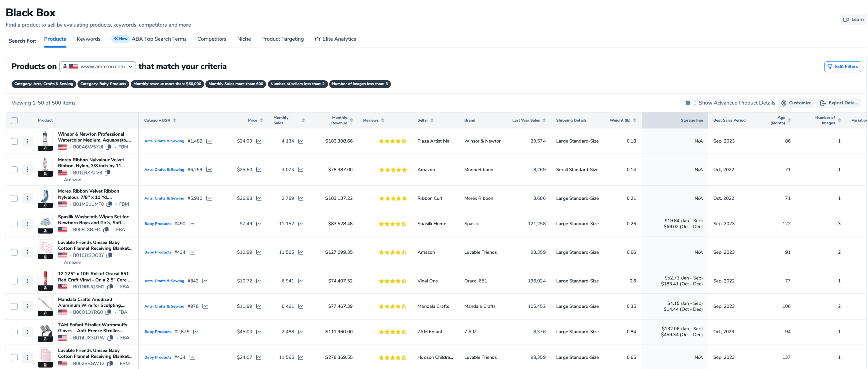The image size is (868, 369).
Task: Click the Learn video button
Action: tap(853, 20)
